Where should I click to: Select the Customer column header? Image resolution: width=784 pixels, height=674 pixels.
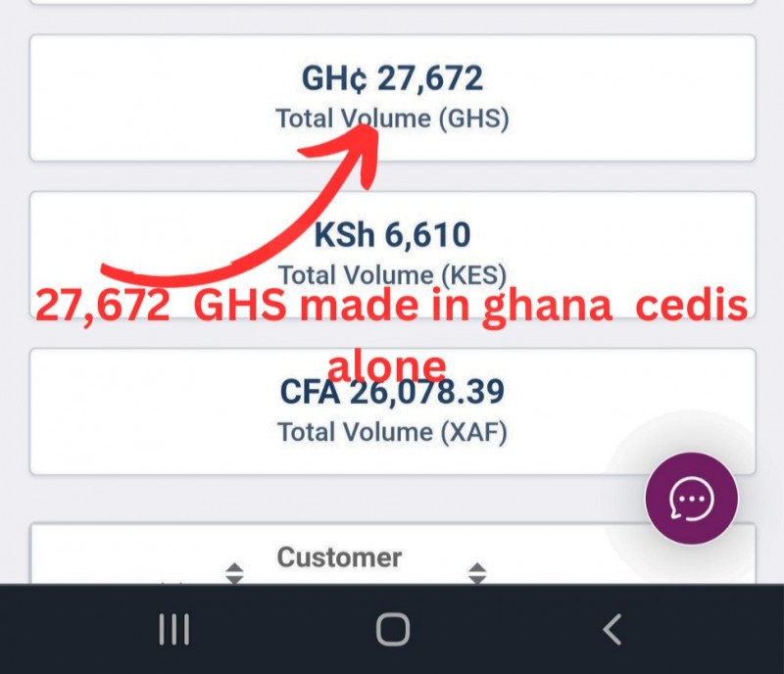point(339,557)
